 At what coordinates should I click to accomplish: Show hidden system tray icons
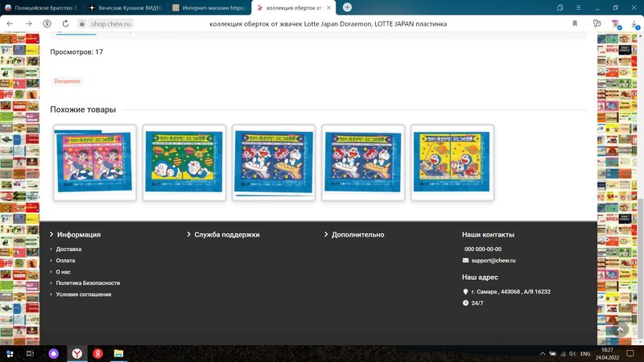tap(543, 354)
